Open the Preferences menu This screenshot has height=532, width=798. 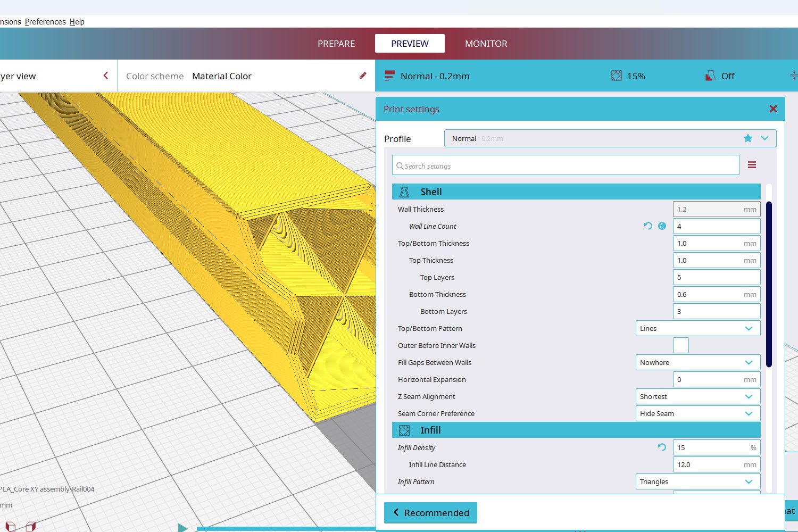45,22
